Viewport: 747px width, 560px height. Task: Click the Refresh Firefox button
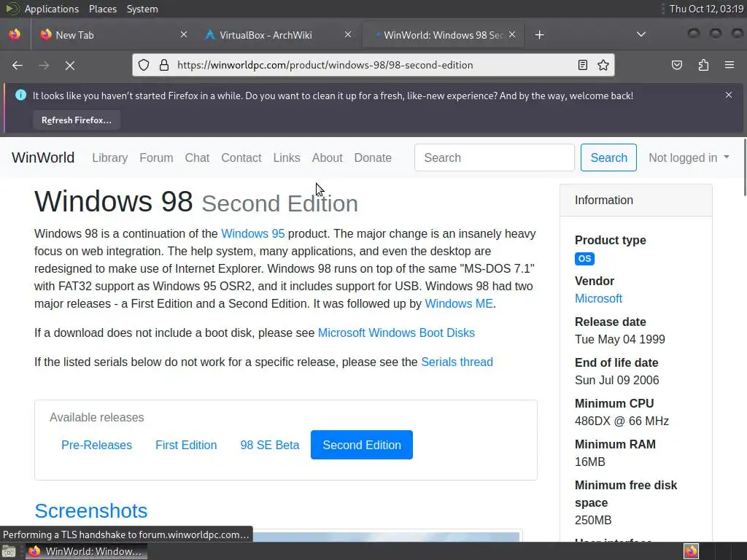76,120
